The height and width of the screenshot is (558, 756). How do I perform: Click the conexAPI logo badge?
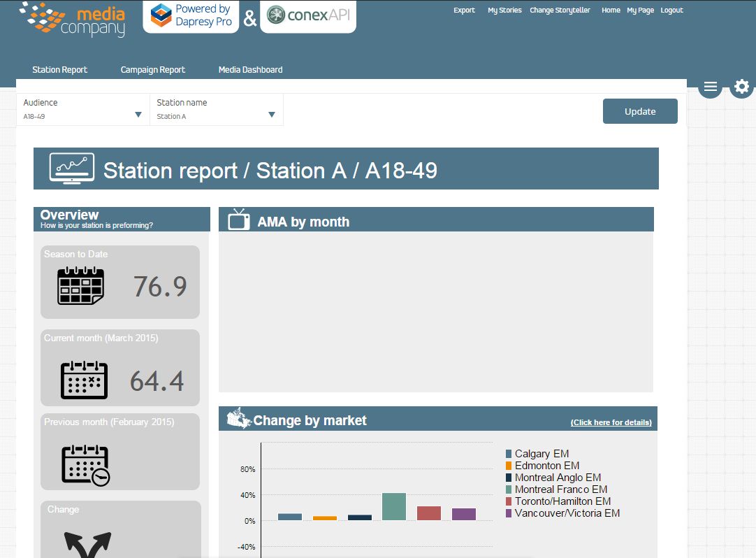coord(308,16)
